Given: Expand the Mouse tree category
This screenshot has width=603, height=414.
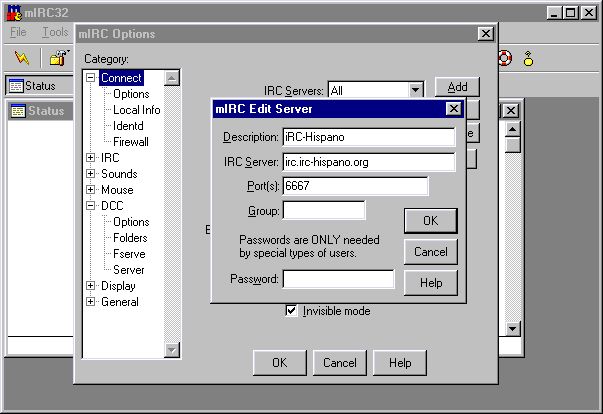Looking at the screenshot, I should [x=90, y=190].
